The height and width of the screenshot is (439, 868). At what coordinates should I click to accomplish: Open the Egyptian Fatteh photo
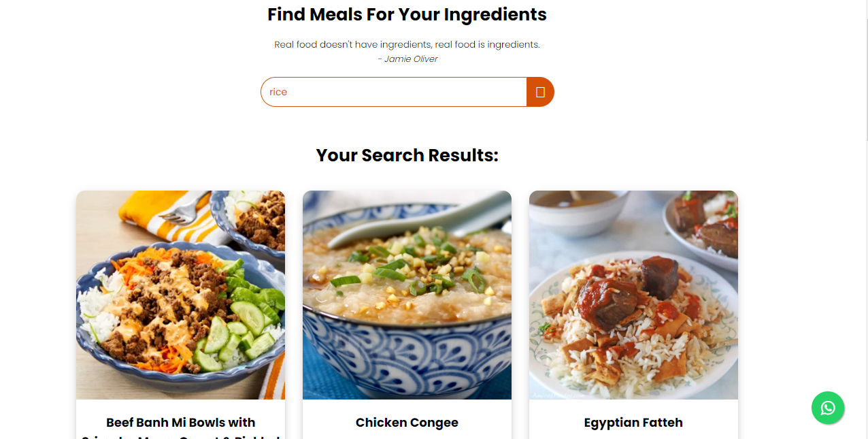[x=633, y=295]
